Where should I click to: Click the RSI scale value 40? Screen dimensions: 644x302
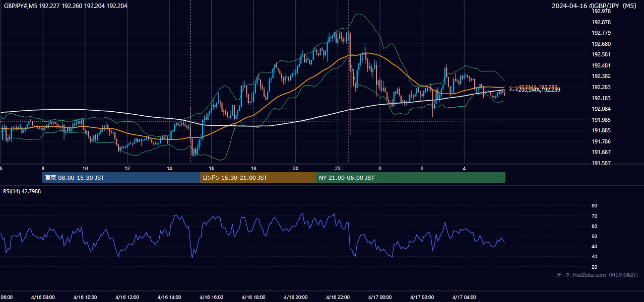point(594,246)
